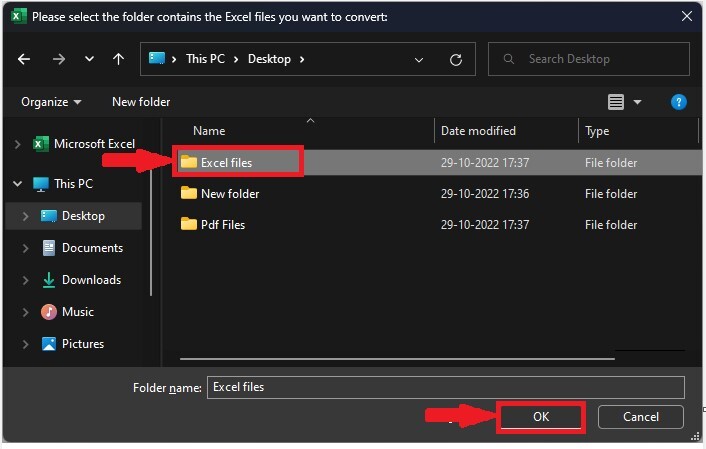The image size is (706, 449).
Task: Click the Microsoft Excel sidebar icon
Action: [41, 144]
